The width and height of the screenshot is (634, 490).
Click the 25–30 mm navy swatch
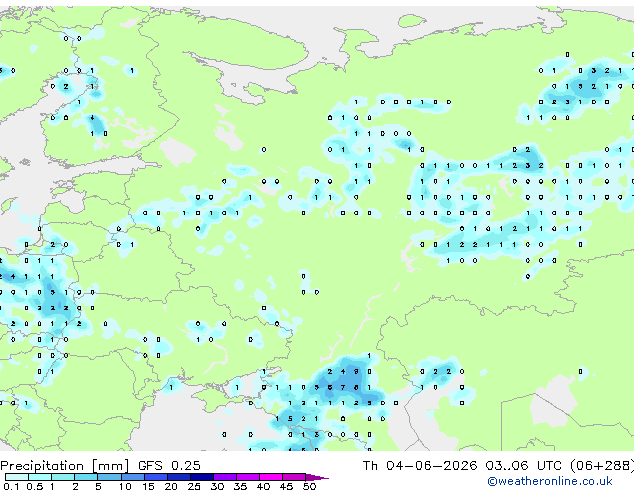point(202,477)
